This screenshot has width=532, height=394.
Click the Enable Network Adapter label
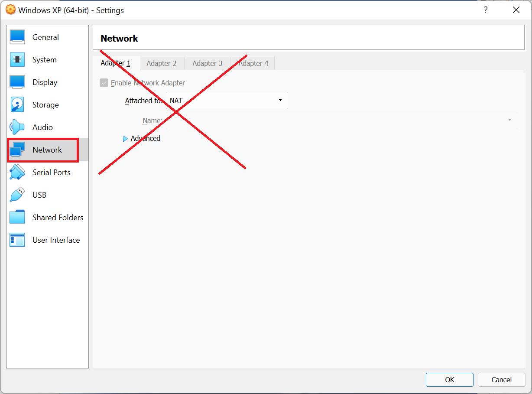coord(148,83)
